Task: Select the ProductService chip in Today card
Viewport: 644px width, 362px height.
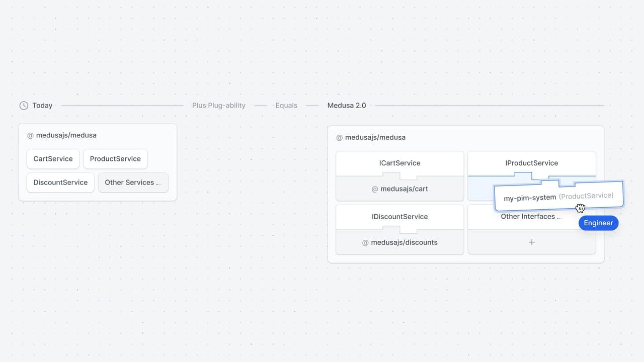Action: coord(115,159)
